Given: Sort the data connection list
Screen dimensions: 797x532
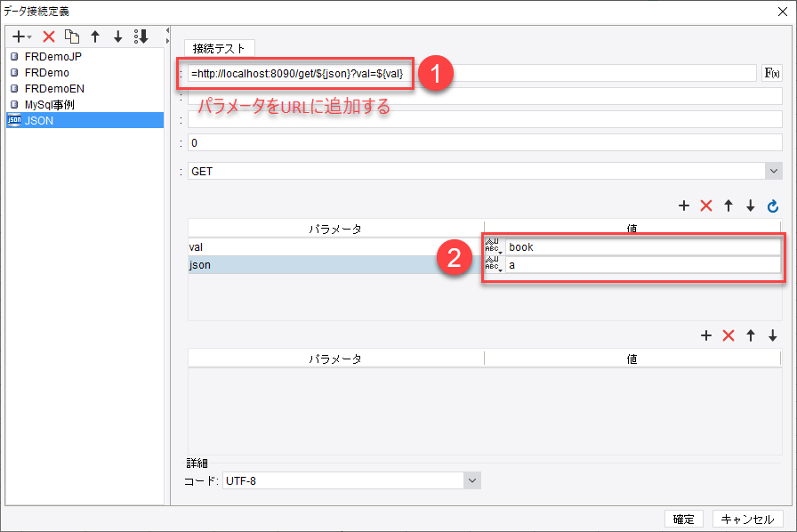Looking at the screenshot, I should pos(142,36).
